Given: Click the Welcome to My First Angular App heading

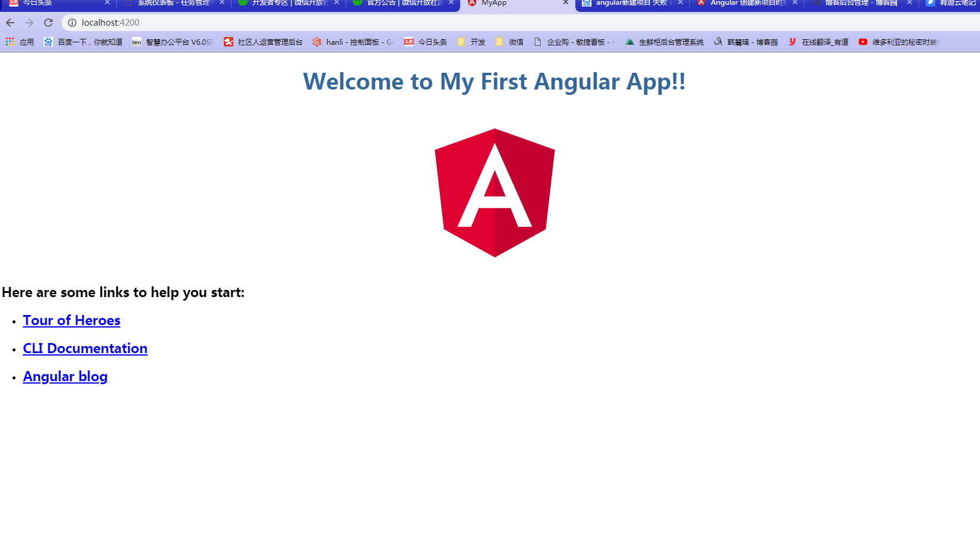Looking at the screenshot, I should [x=494, y=82].
